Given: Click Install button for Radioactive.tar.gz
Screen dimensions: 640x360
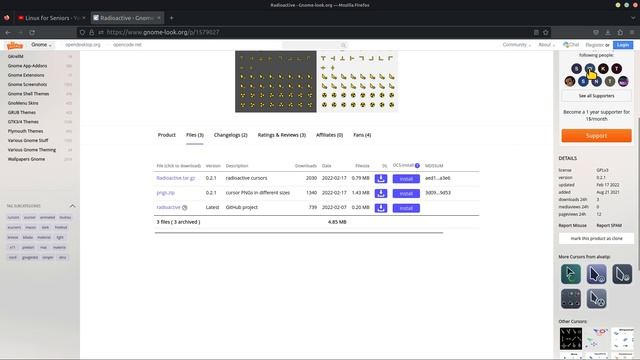Looking at the screenshot, I should tap(406, 179).
